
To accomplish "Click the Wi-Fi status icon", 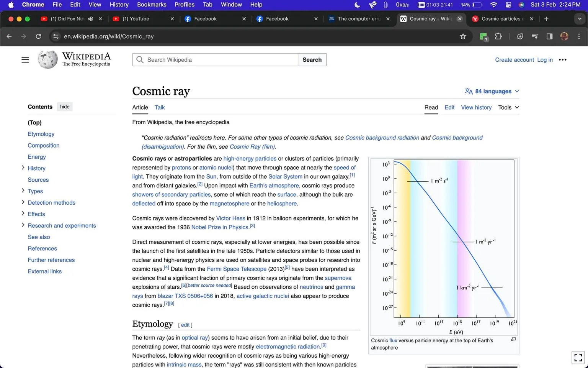I will [493, 5].
